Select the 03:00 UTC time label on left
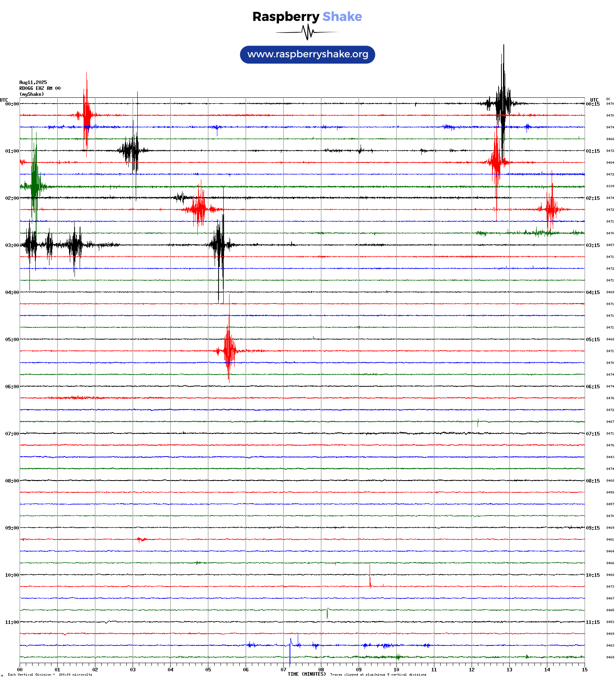This screenshot has height=680, width=616. (x=12, y=245)
